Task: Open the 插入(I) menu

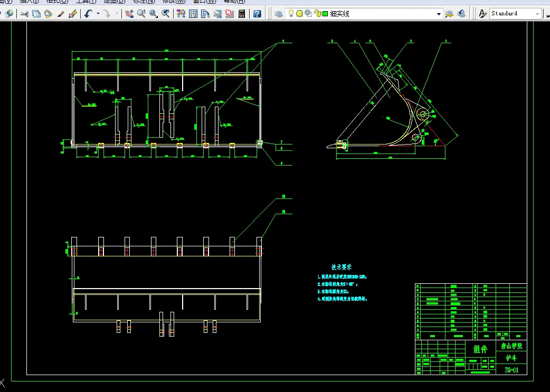Action: (x=30, y=2)
